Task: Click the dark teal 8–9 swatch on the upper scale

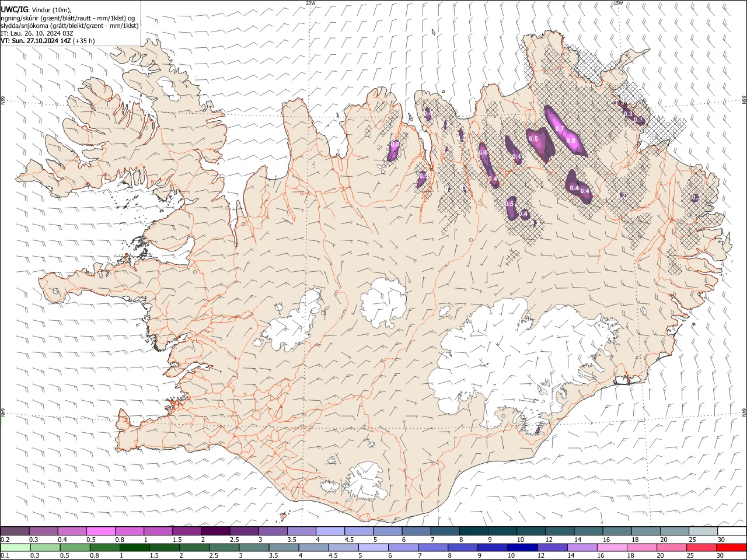Action: pos(473,531)
